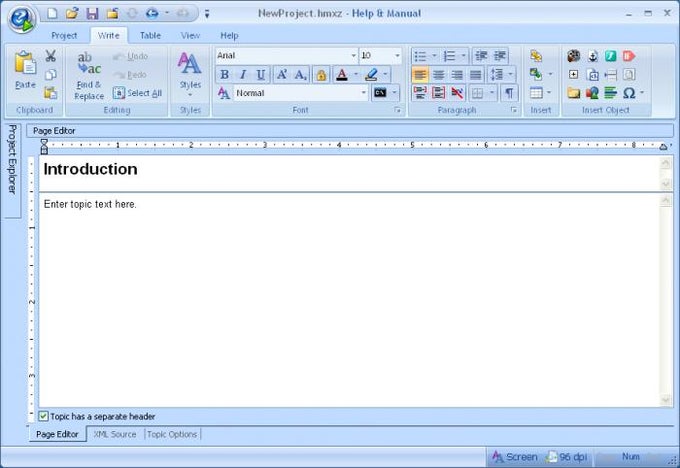Screen dimensions: 680x468
Task: Justify the paragraph text
Action: pos(476,75)
